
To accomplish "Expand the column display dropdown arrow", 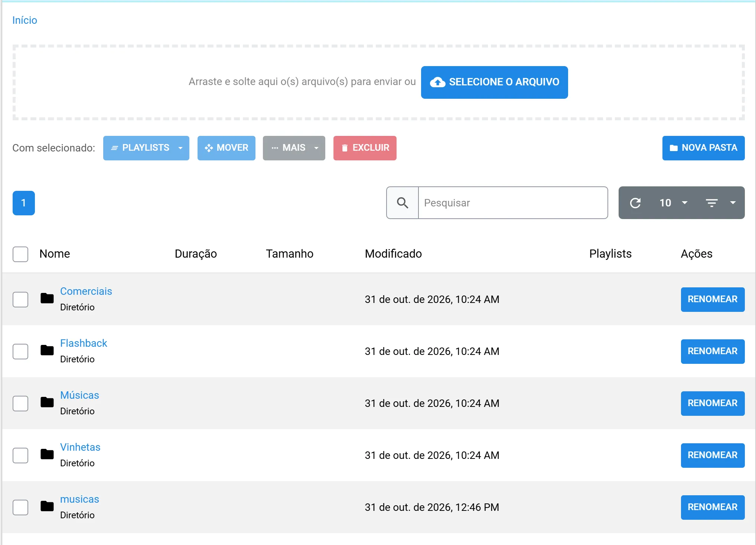I will click(x=733, y=203).
